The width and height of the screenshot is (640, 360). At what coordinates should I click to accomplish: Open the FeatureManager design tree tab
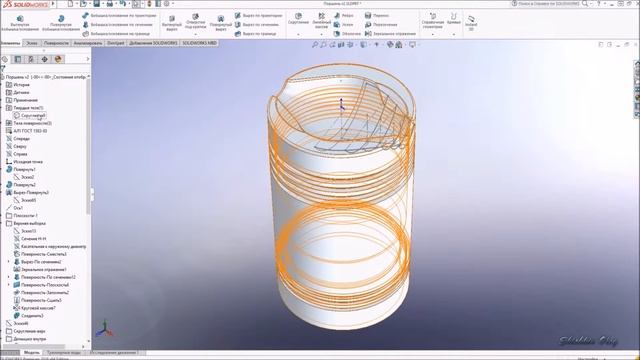5,59
